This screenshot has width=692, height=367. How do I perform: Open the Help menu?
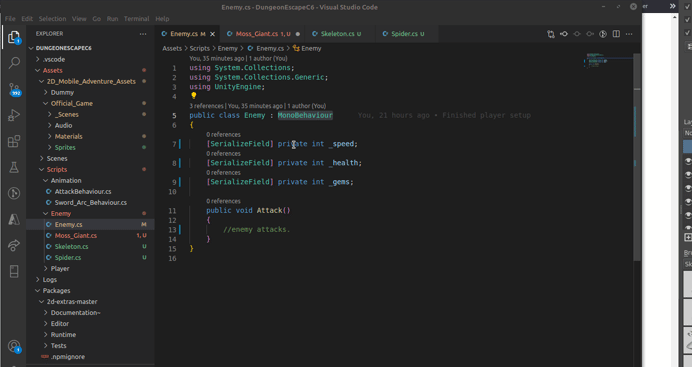(x=162, y=19)
